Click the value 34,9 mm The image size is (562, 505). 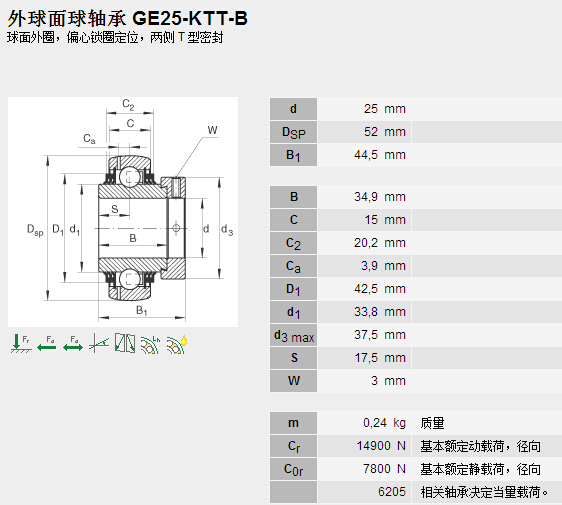[380, 196]
